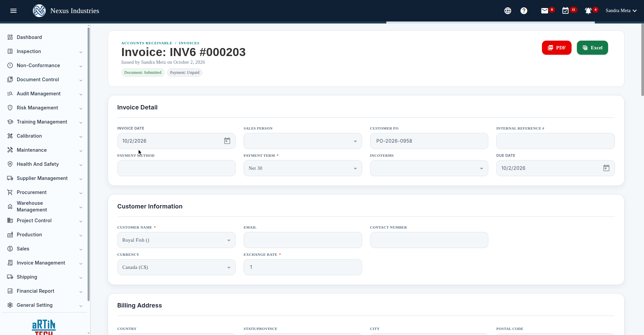The image size is (644, 335).
Task: Go to Invoices breadcrumb link
Action: (x=189, y=43)
